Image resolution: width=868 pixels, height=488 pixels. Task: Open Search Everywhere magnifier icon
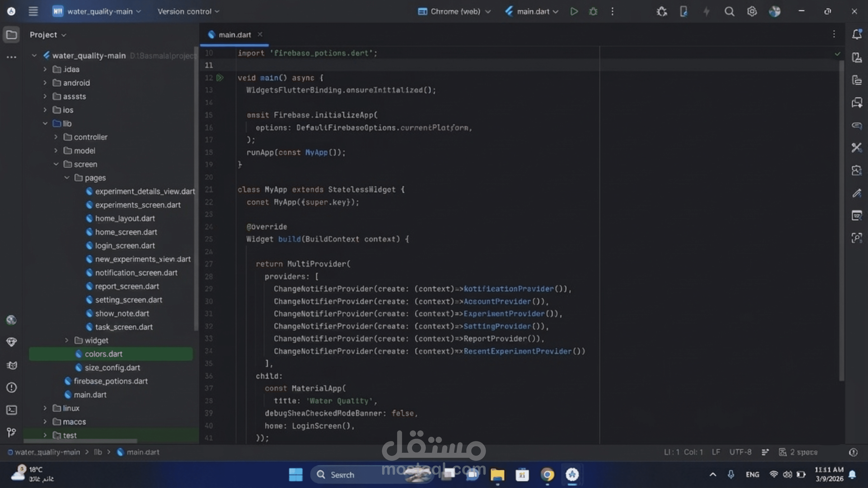[729, 11]
